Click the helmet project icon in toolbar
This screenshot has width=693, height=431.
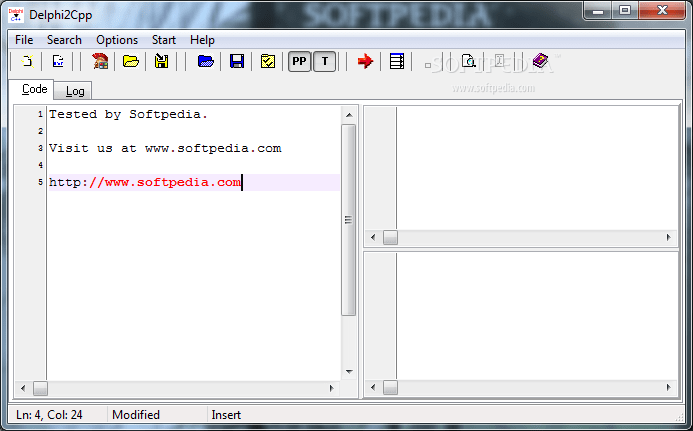point(100,61)
